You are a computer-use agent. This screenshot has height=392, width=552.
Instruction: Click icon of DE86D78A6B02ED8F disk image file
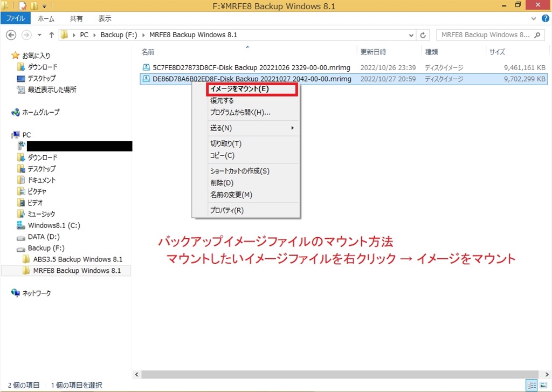coord(146,79)
